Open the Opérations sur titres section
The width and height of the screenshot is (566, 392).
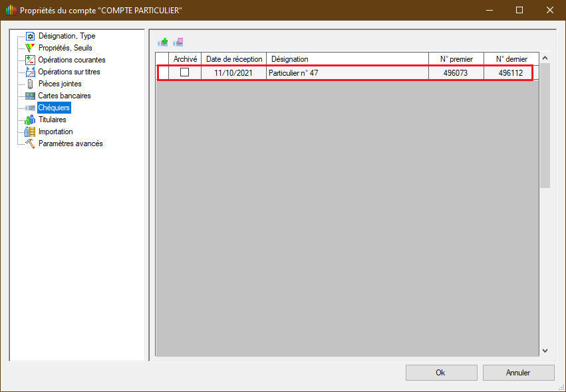tap(69, 72)
